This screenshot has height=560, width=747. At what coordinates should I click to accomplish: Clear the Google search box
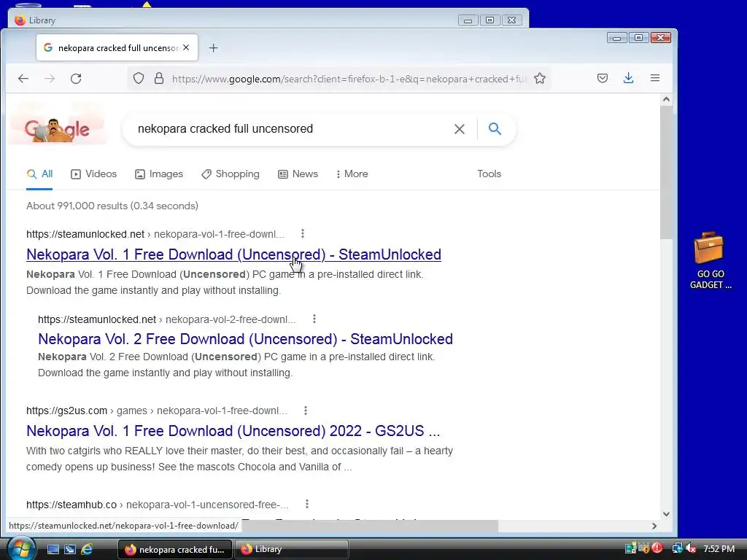tap(460, 129)
